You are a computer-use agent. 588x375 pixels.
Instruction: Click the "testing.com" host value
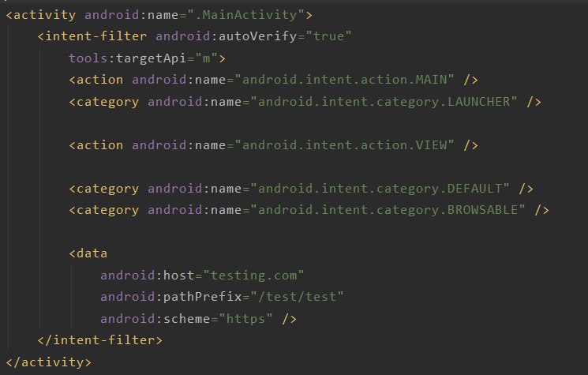pyautogui.click(x=253, y=276)
